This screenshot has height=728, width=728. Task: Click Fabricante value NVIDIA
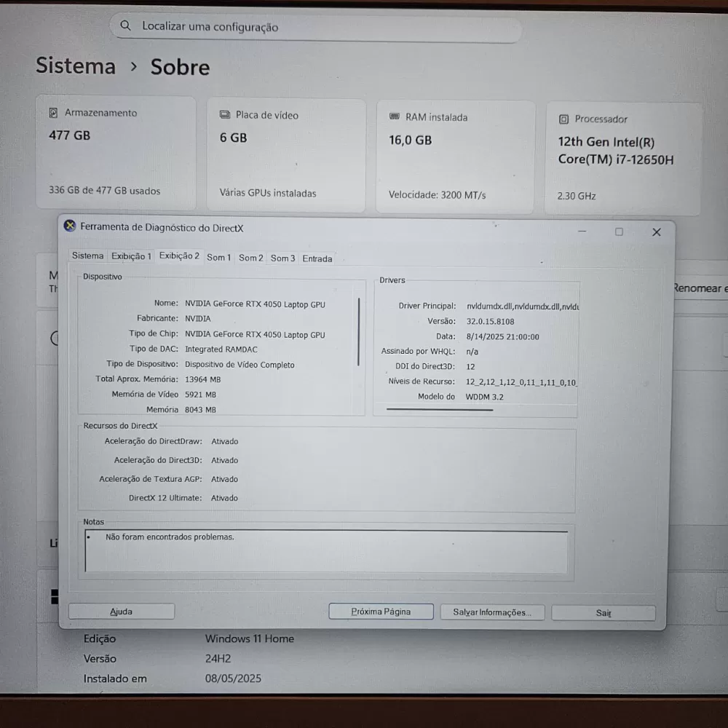[x=198, y=319]
